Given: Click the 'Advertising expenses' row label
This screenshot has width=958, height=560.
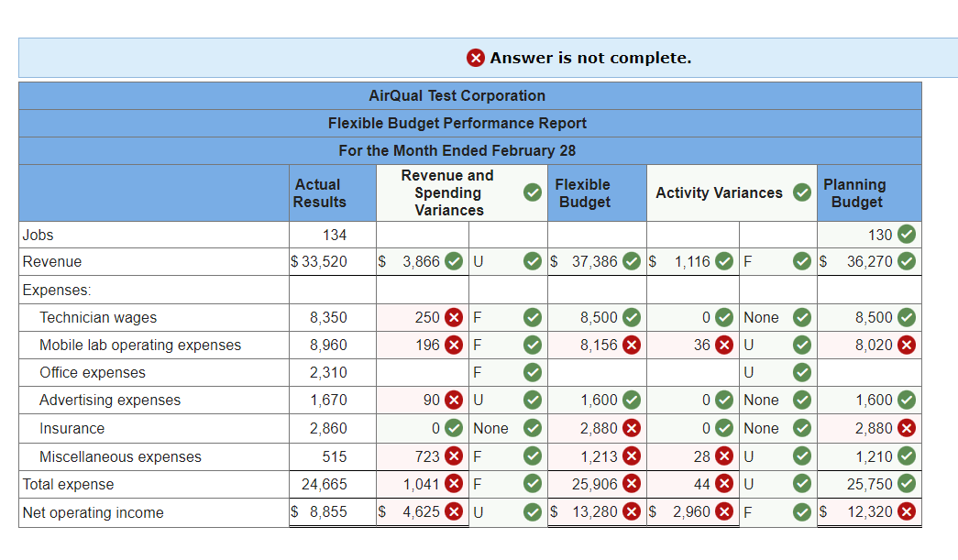Looking at the screenshot, I should coord(110,400).
